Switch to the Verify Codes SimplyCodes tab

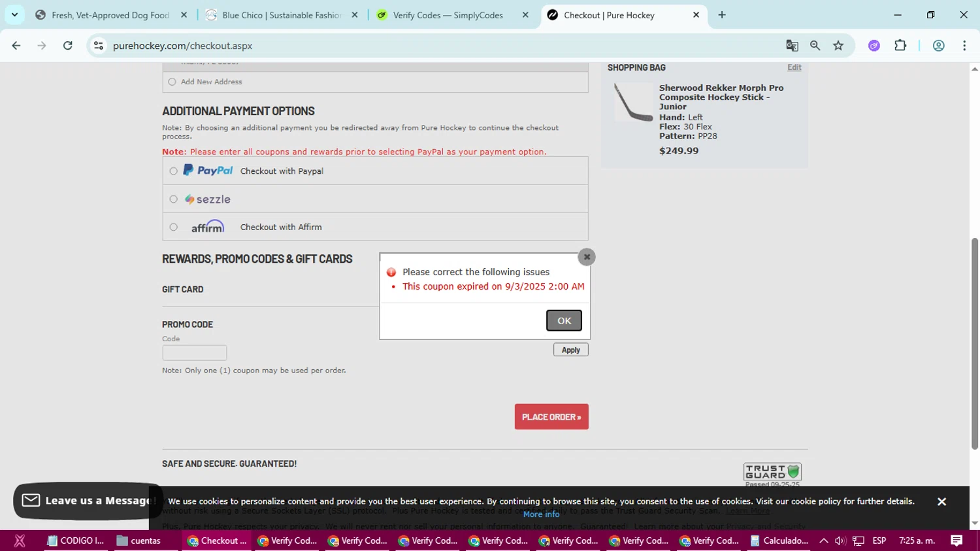click(448, 15)
